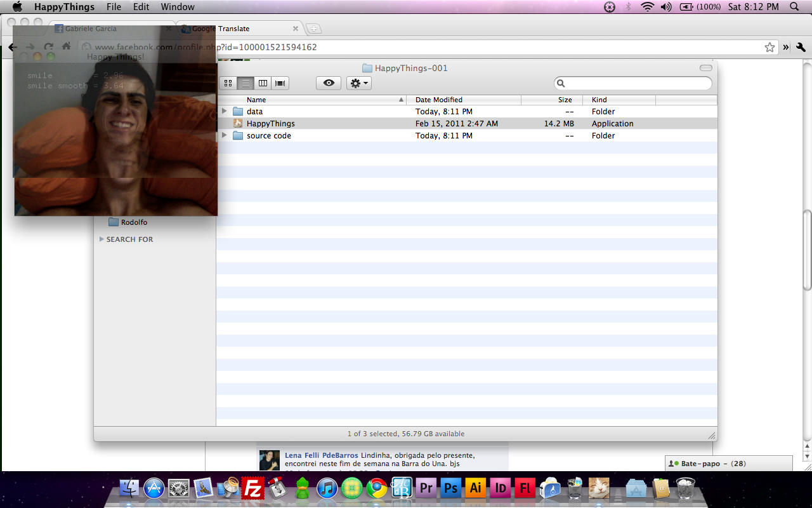The width and height of the screenshot is (812, 508).
Task: Click the Chrome wrench settings icon
Action: [801, 47]
